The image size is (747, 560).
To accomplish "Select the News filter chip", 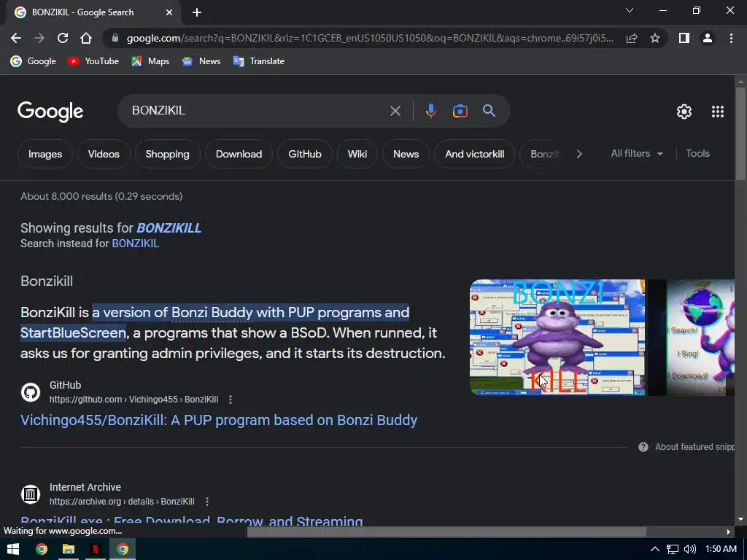I will [406, 154].
